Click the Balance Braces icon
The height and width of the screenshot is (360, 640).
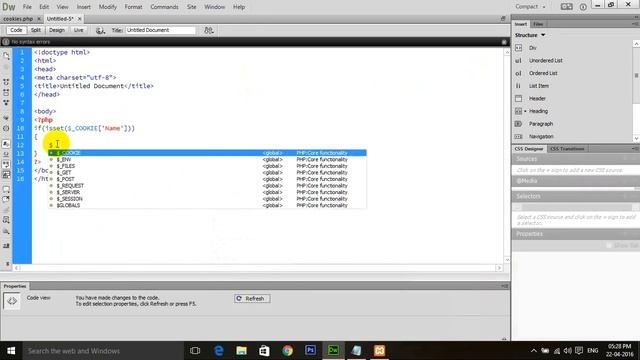(x=6, y=128)
